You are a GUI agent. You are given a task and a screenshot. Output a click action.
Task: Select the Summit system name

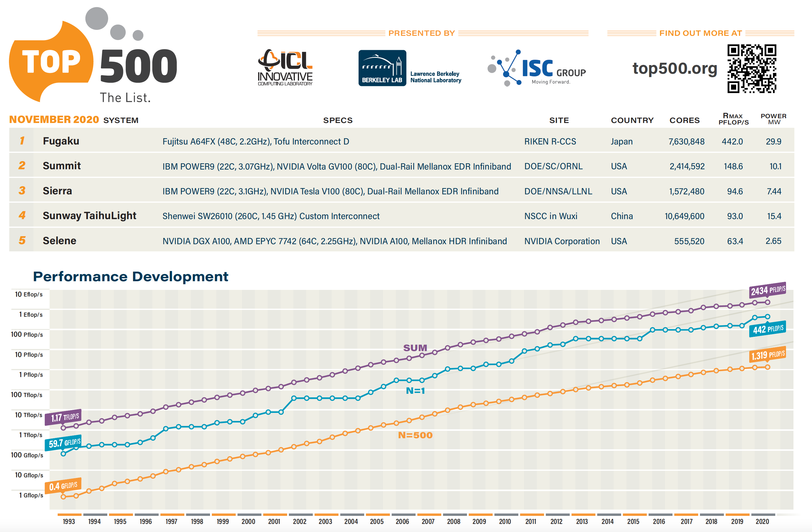point(62,166)
